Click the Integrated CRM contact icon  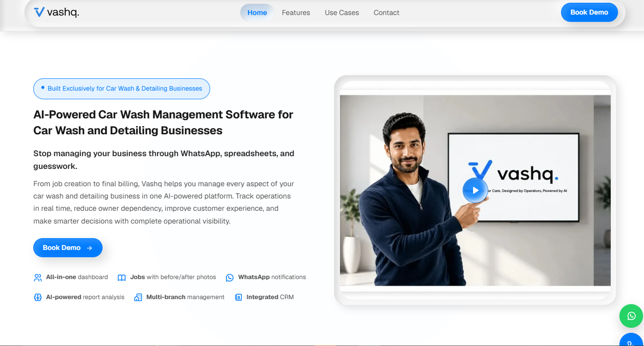(x=238, y=297)
